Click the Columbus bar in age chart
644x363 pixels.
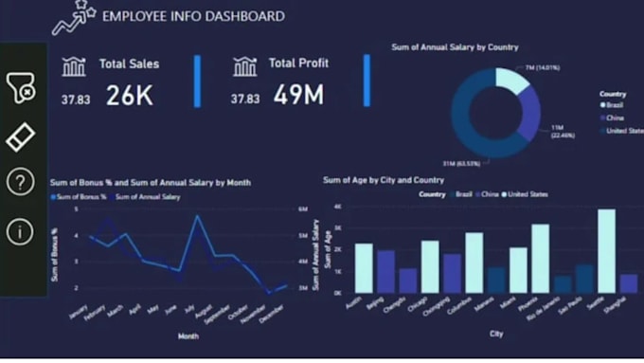pyautogui.click(x=474, y=263)
